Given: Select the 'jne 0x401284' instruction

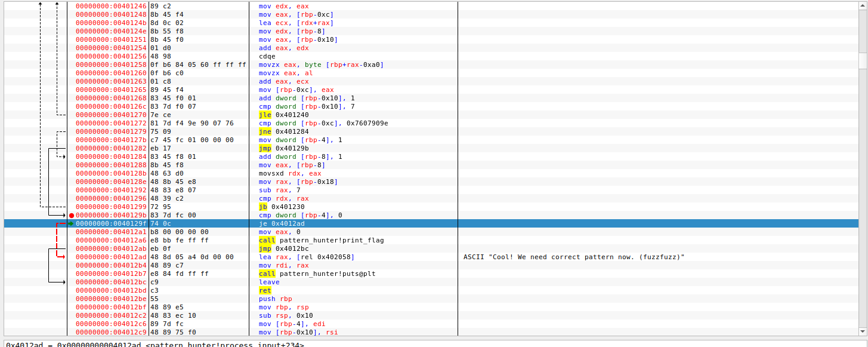Looking at the screenshot, I should 284,131.
